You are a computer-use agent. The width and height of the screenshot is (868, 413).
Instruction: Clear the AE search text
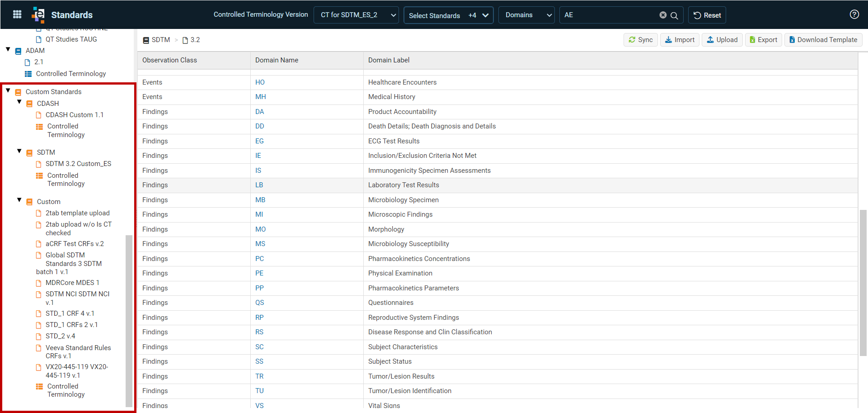coord(663,15)
